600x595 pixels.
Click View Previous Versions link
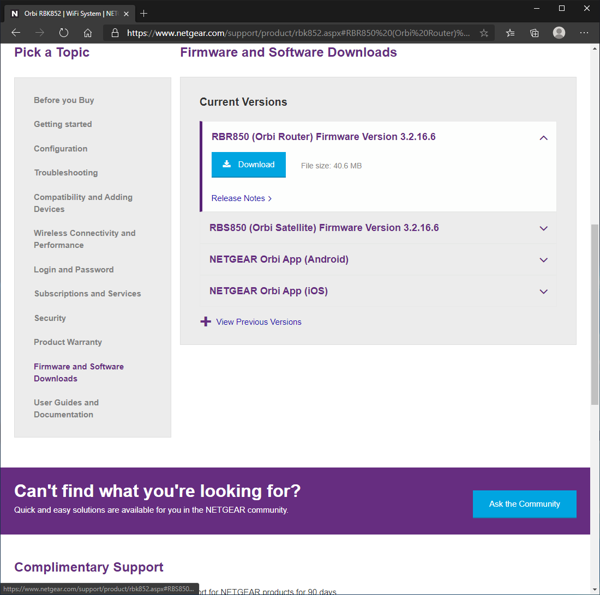[x=258, y=322]
